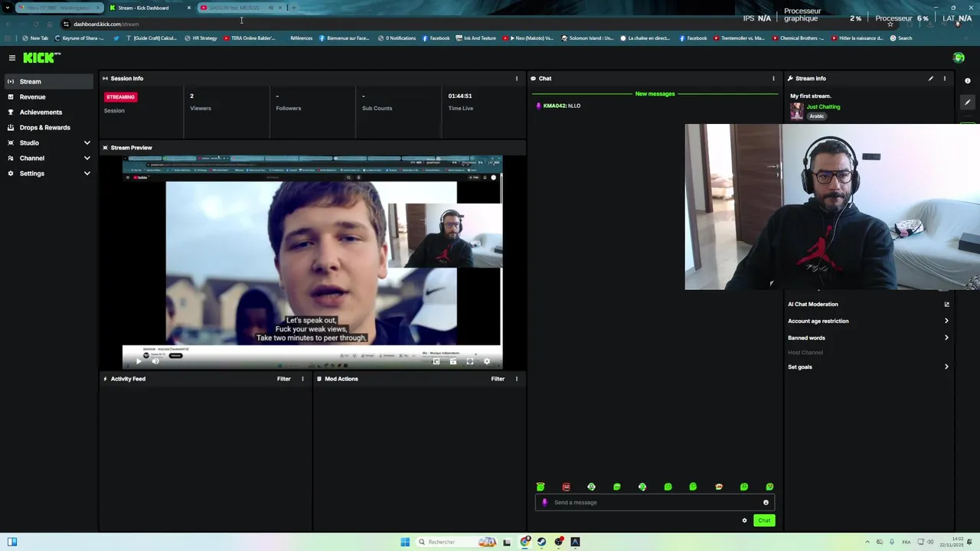This screenshot has height=551, width=980.
Task: Go to the Revenue page
Action: point(50,96)
